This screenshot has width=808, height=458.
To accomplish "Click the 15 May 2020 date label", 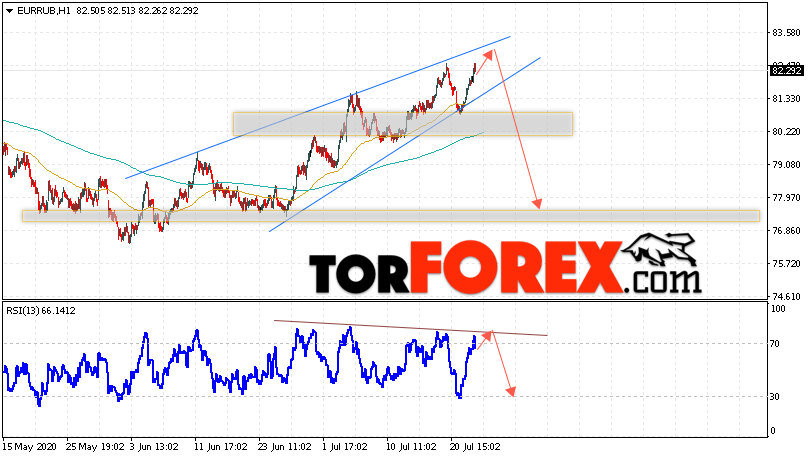I will coord(28,447).
